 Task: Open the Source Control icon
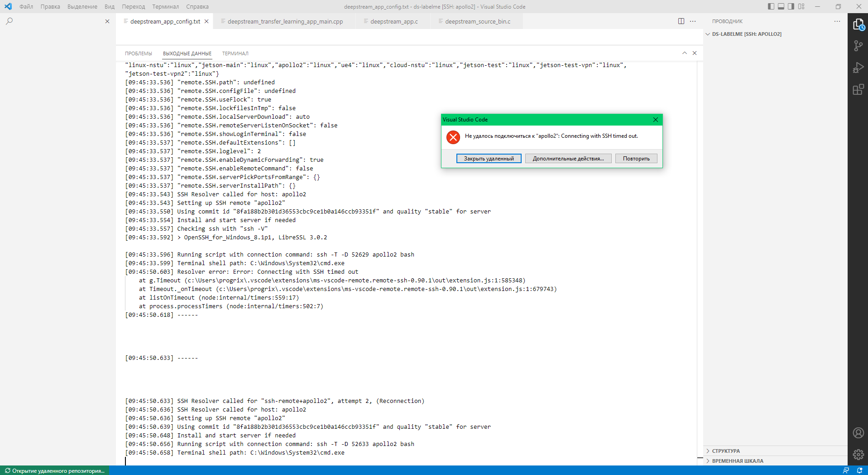point(858,46)
